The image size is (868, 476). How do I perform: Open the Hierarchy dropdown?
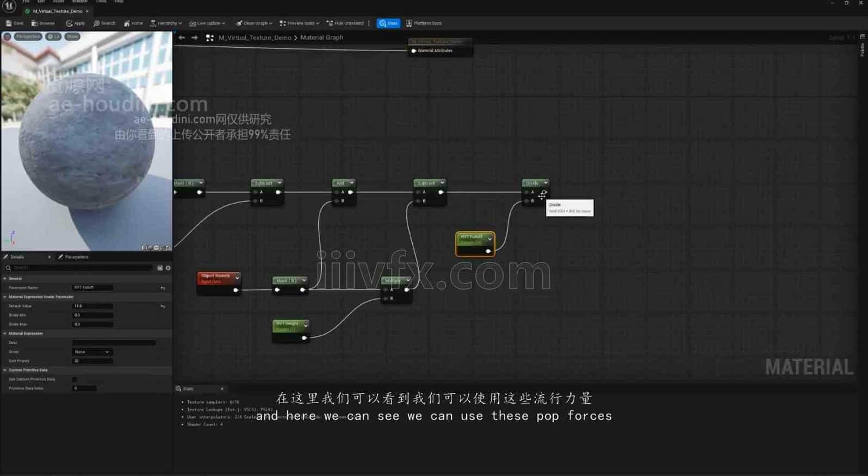(165, 23)
